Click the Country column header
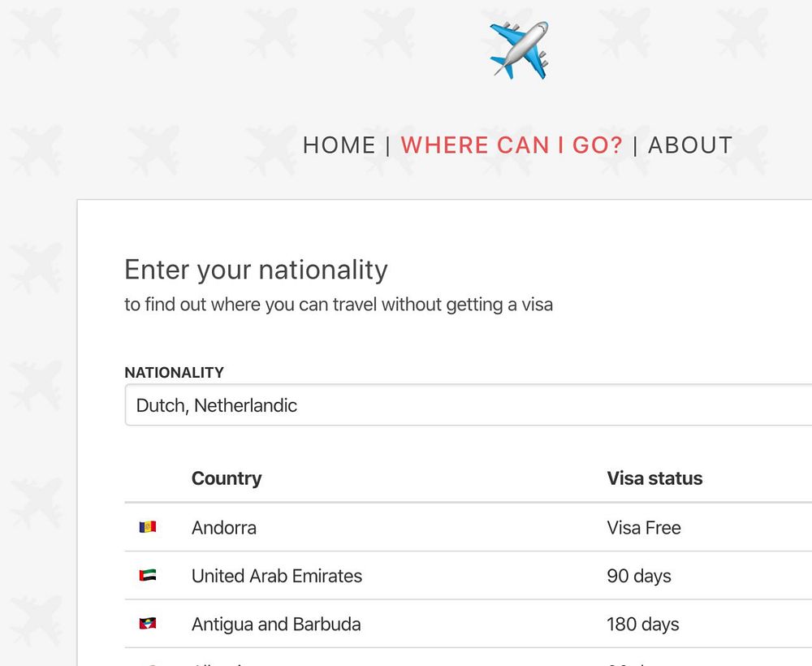The height and width of the screenshot is (666, 812). click(x=227, y=478)
